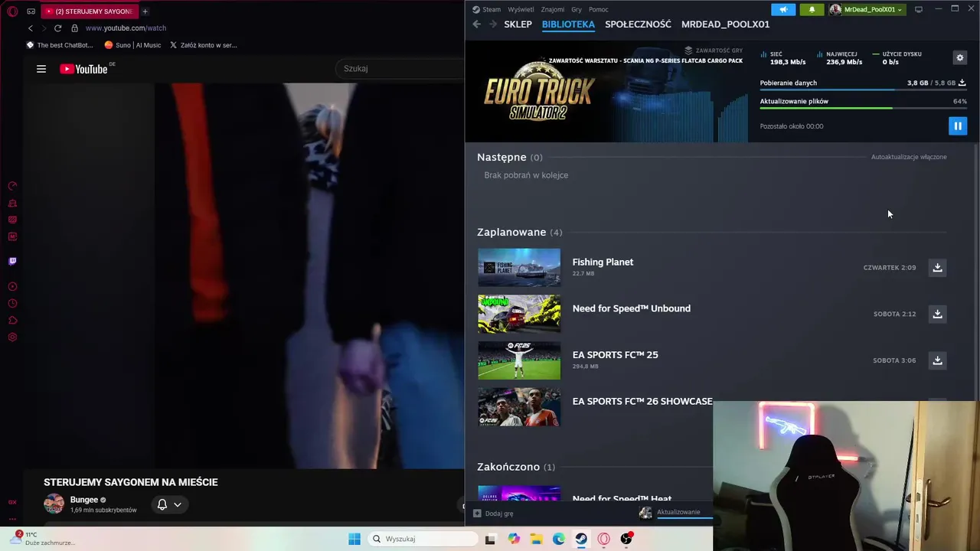The image size is (980, 551).
Task: Reload the YouTube page
Action: 57,28
